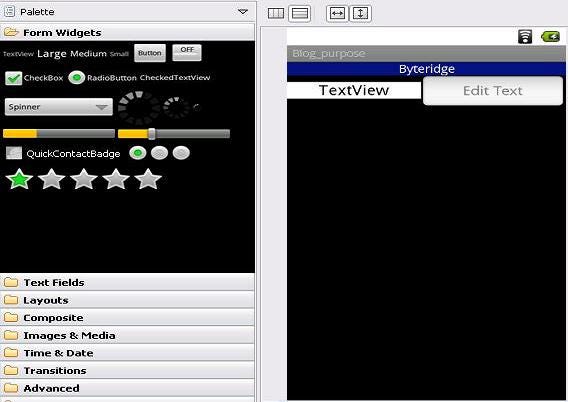Select the horizontal ProgressBar widget
The height and width of the screenshot is (402, 568).
59,134
